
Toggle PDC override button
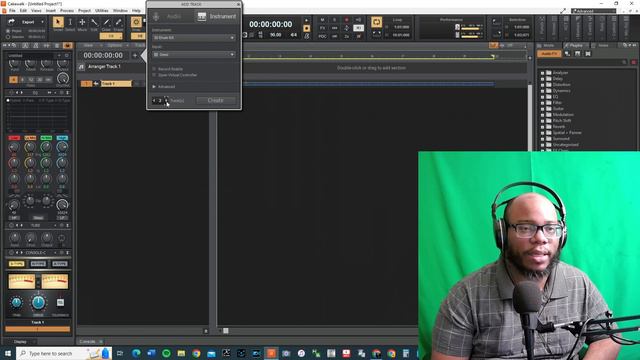coord(322,36)
